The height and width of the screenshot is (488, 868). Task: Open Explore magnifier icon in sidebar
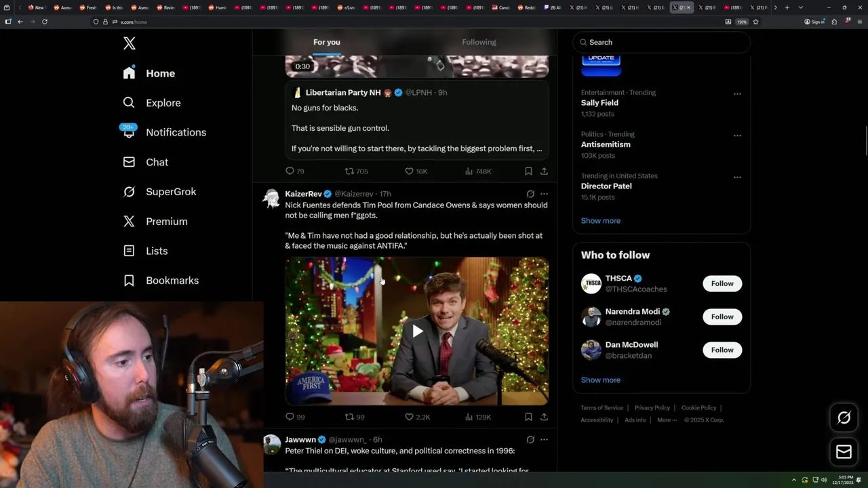[129, 102]
